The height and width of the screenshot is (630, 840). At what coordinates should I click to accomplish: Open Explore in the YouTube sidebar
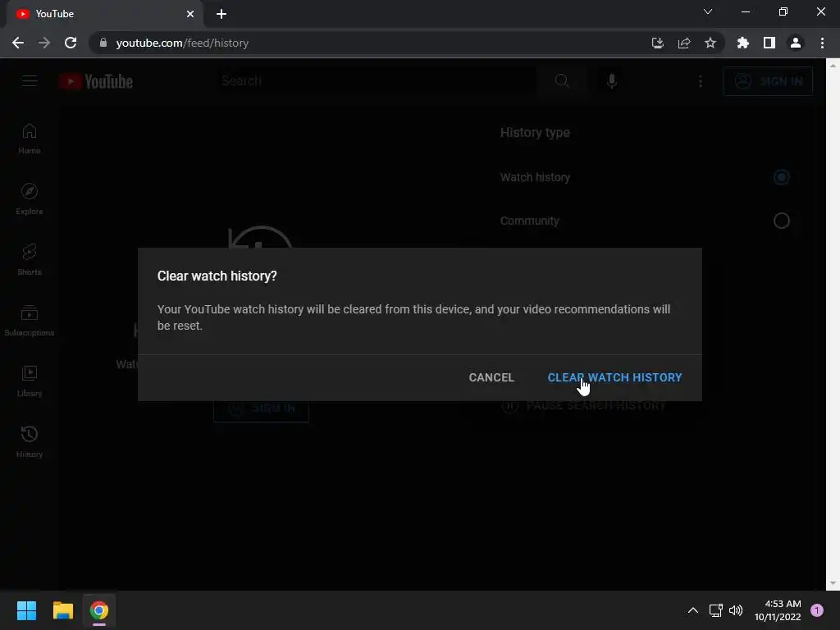(30, 199)
